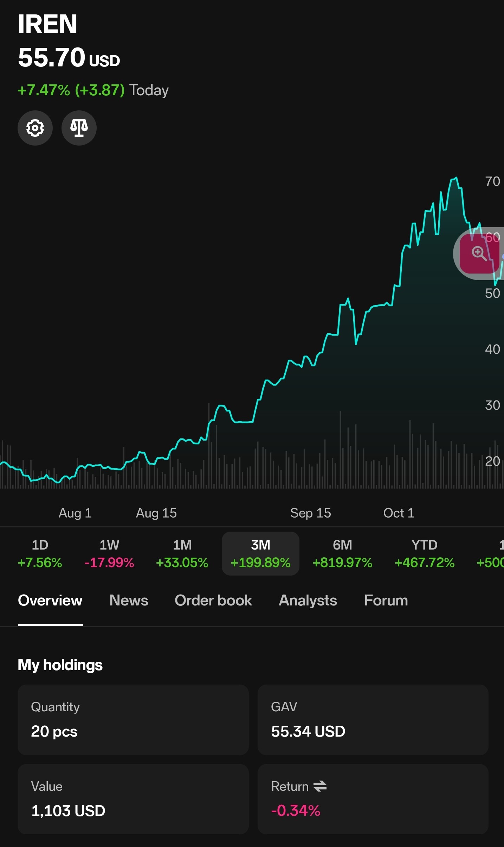504x847 pixels.
Task: Open the Forum tab
Action: pos(386,601)
